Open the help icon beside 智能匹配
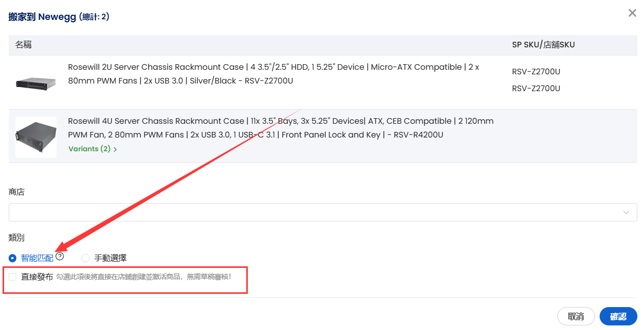 (60, 256)
